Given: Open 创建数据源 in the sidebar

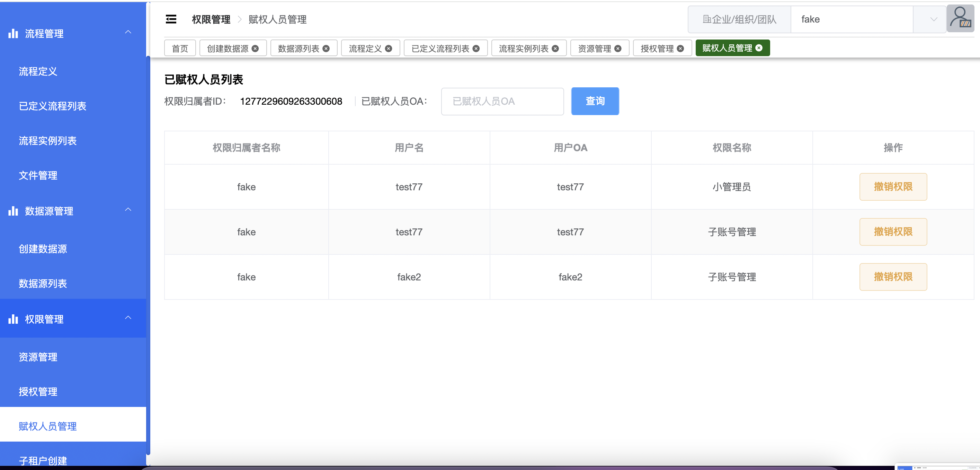Looking at the screenshot, I should pos(73,249).
